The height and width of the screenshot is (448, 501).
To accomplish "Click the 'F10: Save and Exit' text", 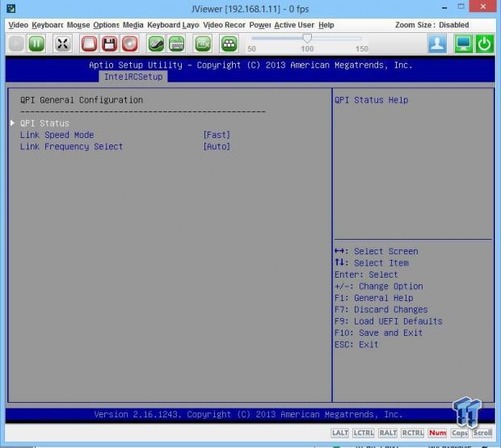I will [378, 333].
